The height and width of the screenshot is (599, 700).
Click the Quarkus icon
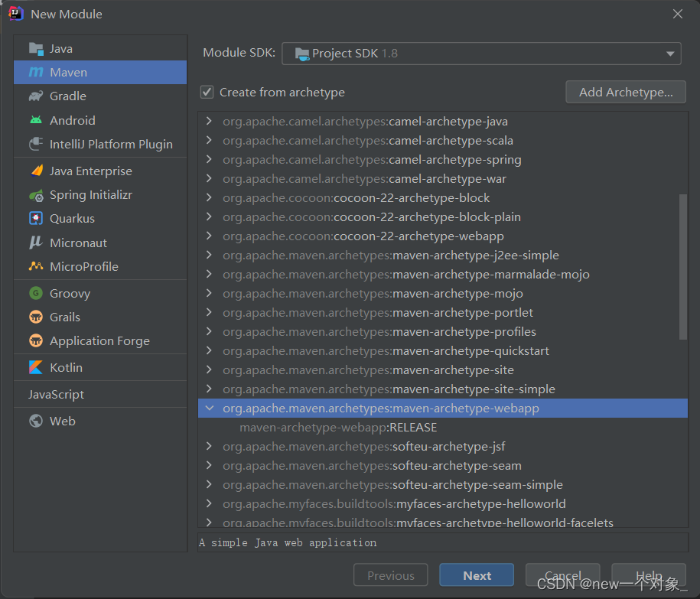[x=36, y=218]
